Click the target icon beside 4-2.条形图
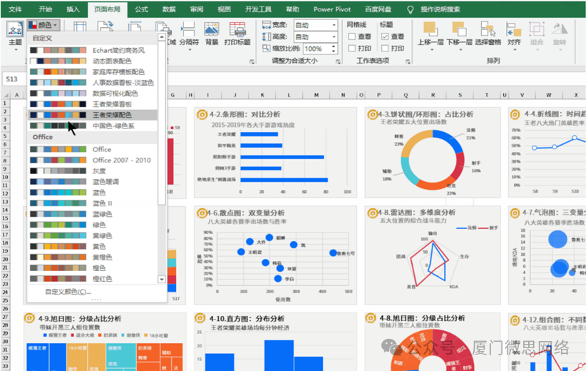The height and width of the screenshot is (371, 588). 202,114
